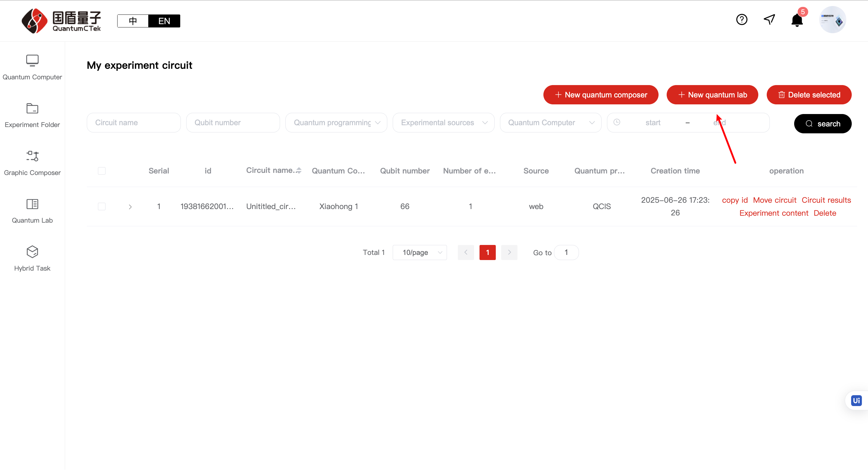
Task: Open Quantum programming dropdown
Action: [x=336, y=123]
